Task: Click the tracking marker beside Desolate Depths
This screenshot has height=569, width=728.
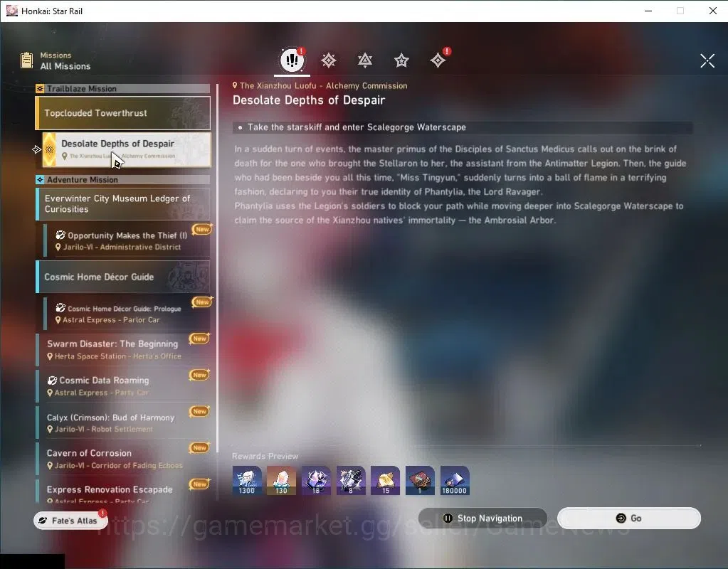Action: (x=37, y=149)
